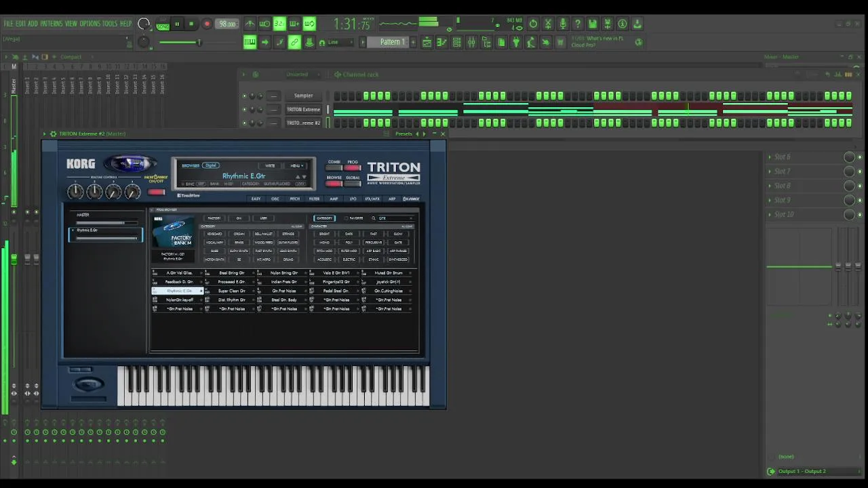
Task: Open the PATTERNS menu
Action: point(51,24)
